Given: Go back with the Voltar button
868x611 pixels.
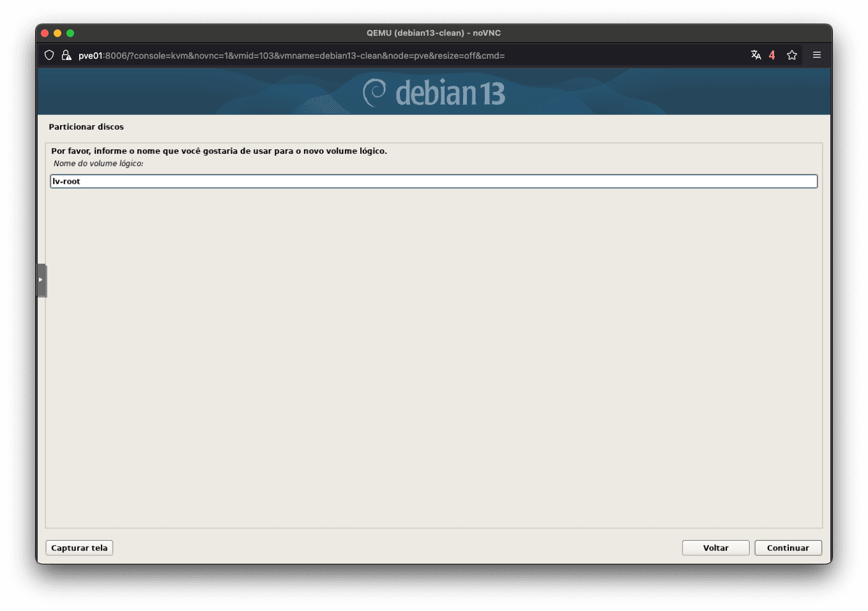Looking at the screenshot, I should click(715, 548).
